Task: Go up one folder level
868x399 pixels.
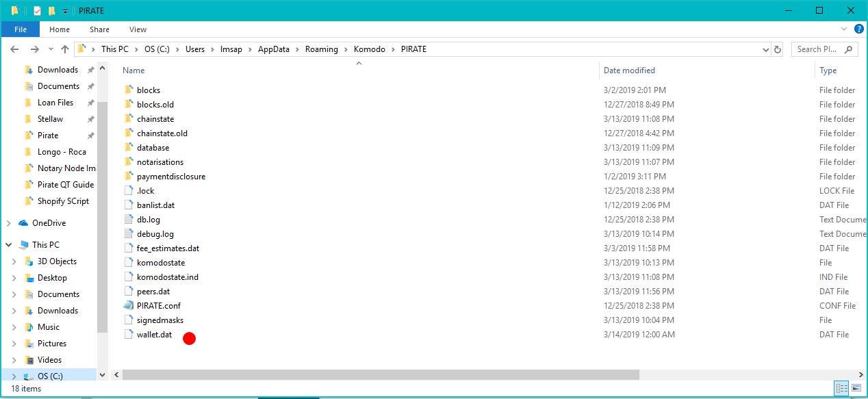Action: point(65,49)
